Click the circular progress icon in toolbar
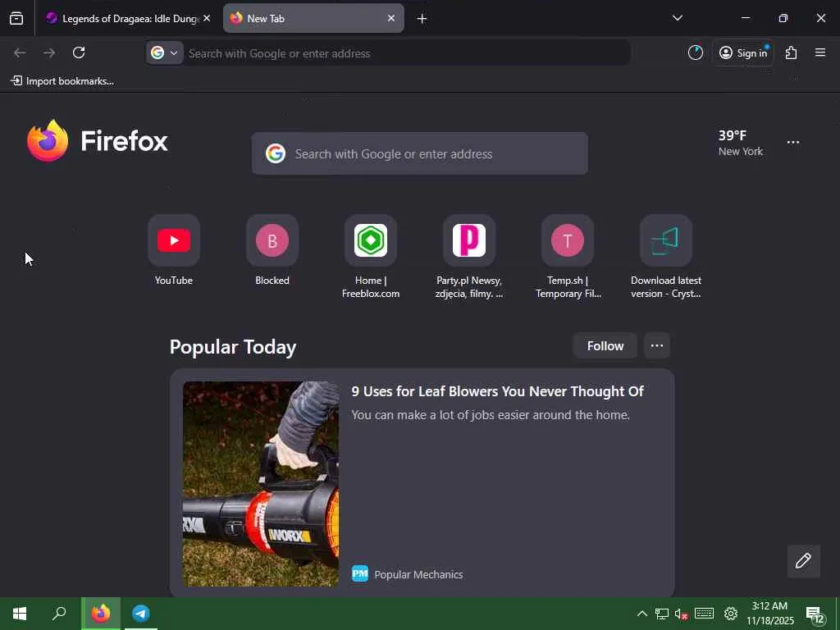Screen dimensions: 840x630 (696, 52)
